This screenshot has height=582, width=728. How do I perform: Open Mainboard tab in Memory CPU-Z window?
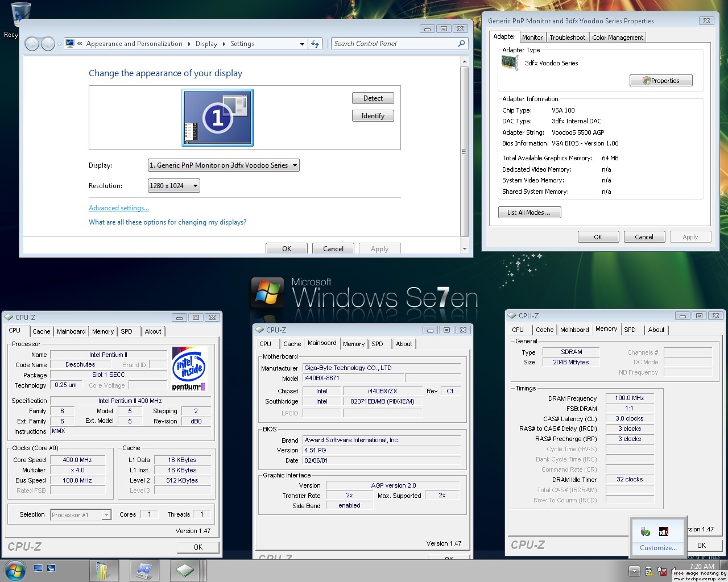tap(574, 330)
